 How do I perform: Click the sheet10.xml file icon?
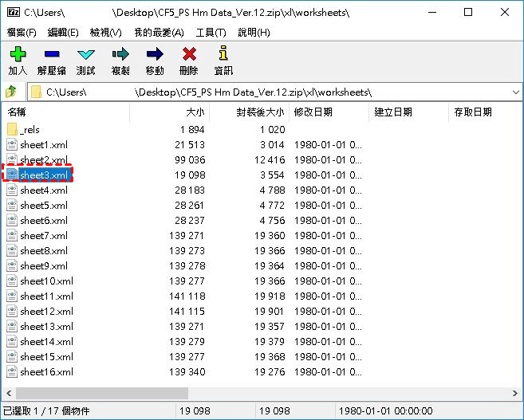(12, 281)
